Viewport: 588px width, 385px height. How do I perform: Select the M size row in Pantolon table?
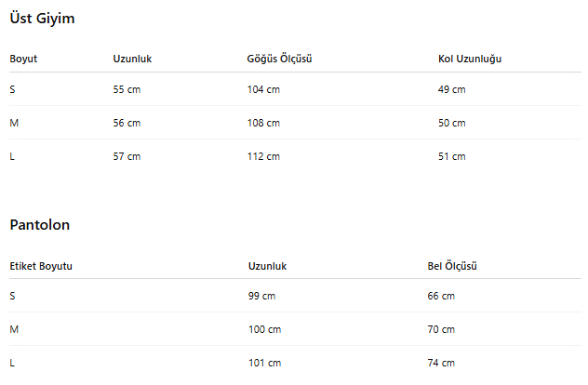point(296,329)
